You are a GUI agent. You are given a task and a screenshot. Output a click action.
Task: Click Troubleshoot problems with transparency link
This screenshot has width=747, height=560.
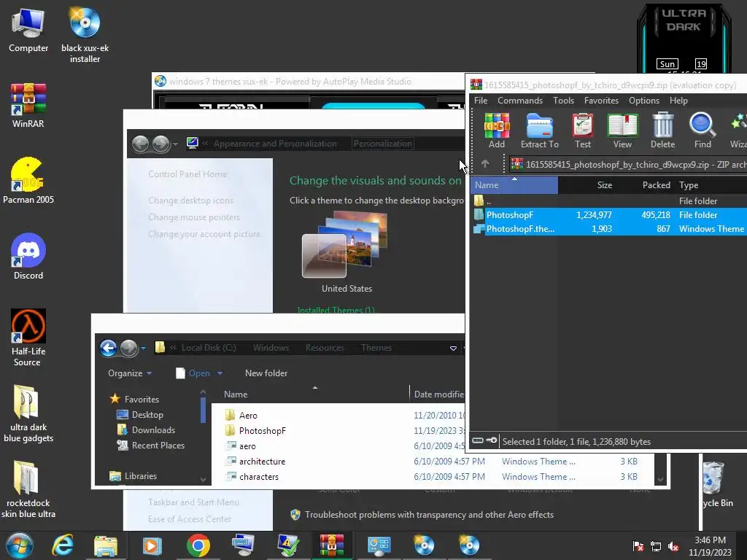tap(429, 515)
